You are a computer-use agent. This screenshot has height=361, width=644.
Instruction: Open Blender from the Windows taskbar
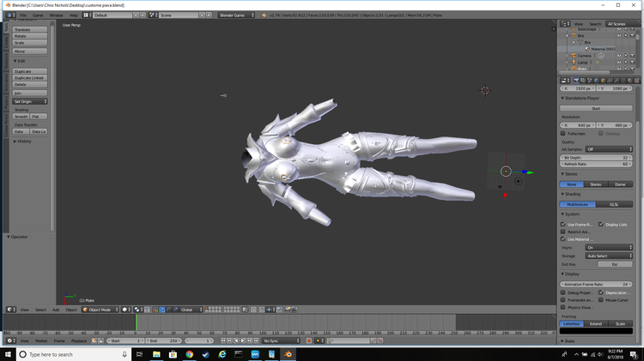pos(288,354)
